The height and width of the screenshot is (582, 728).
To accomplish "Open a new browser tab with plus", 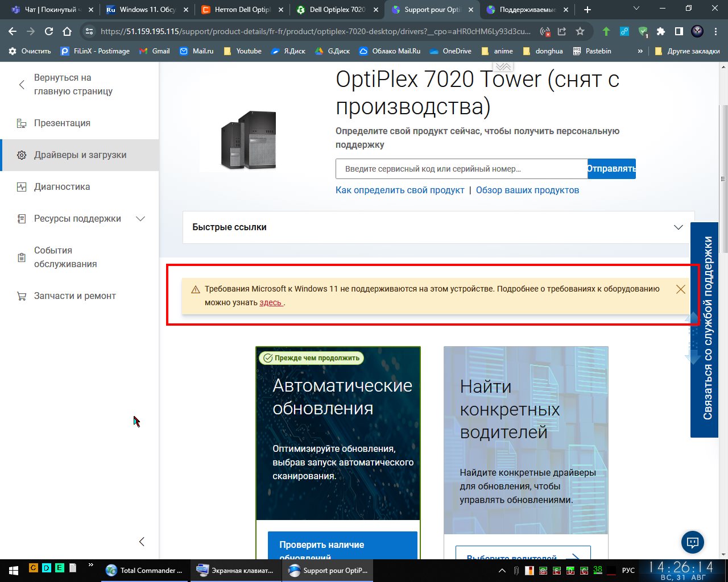I will [x=588, y=10].
